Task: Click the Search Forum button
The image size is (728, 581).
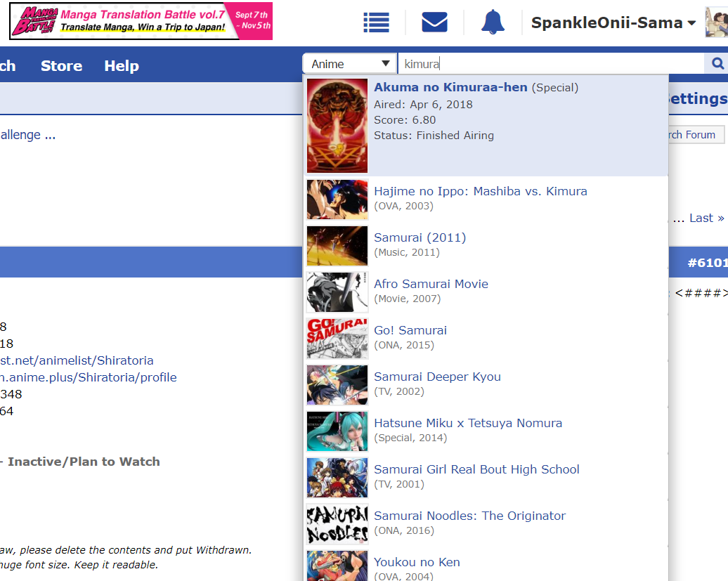Action: coord(696,135)
